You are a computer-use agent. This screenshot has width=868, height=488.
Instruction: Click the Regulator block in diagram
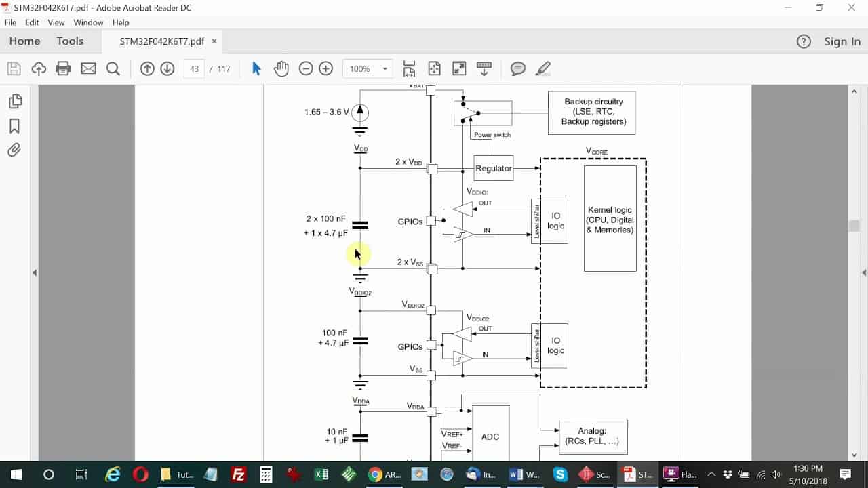(x=494, y=168)
